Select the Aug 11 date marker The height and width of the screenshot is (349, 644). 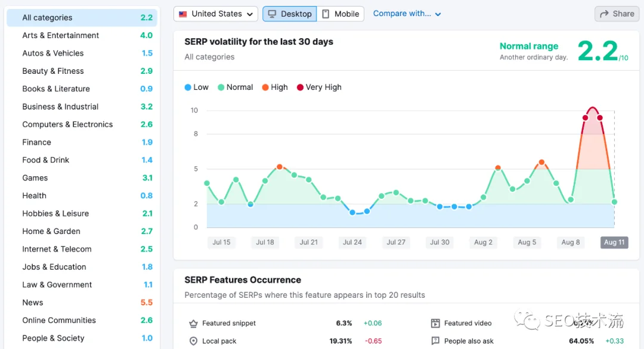point(614,242)
